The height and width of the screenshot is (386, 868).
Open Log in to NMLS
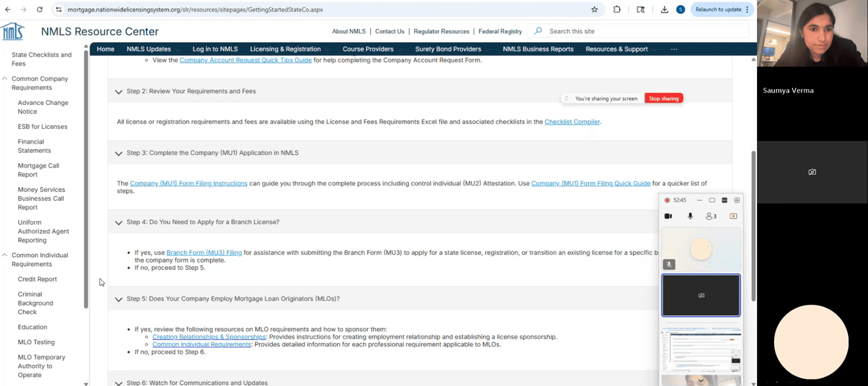215,49
